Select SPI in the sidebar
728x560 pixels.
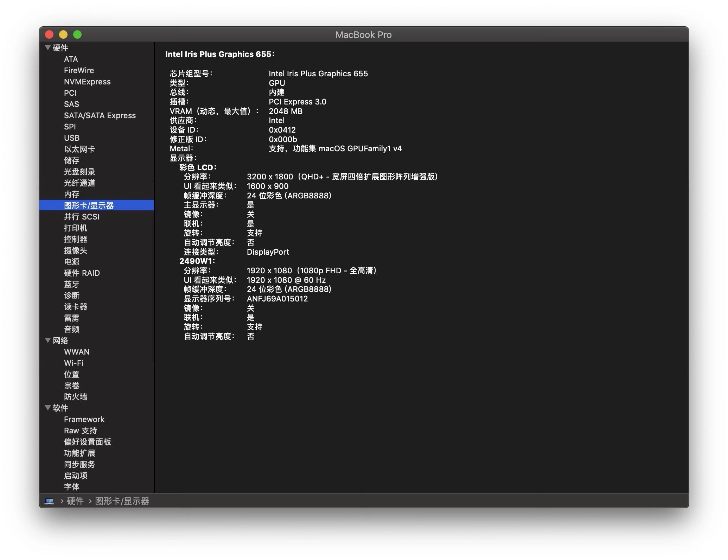(70, 127)
